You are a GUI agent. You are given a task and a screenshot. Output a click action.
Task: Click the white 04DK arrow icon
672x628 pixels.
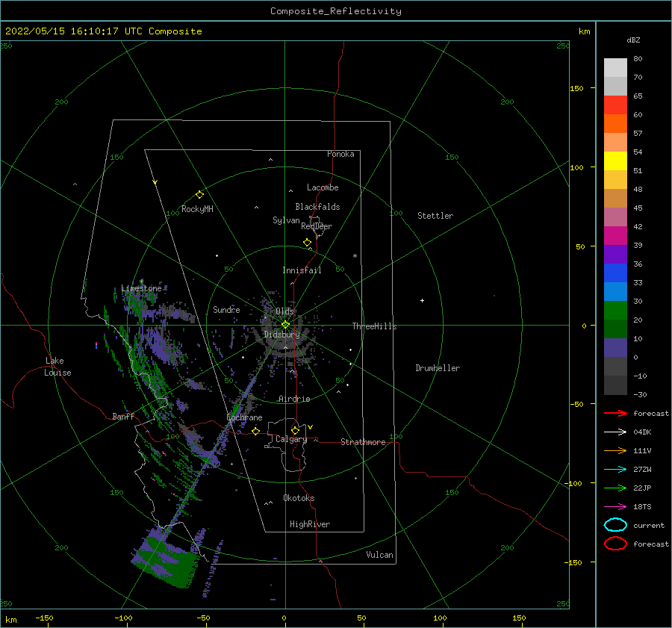[x=615, y=432]
